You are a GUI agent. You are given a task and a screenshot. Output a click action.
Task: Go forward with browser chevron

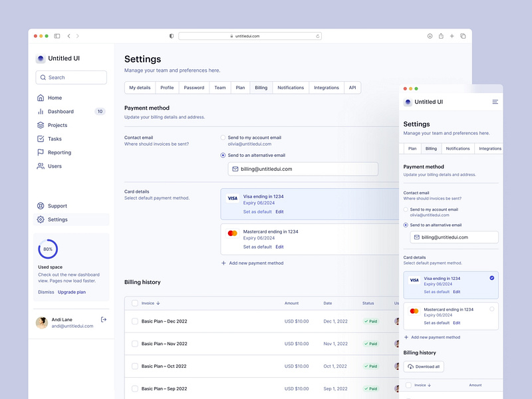click(78, 36)
